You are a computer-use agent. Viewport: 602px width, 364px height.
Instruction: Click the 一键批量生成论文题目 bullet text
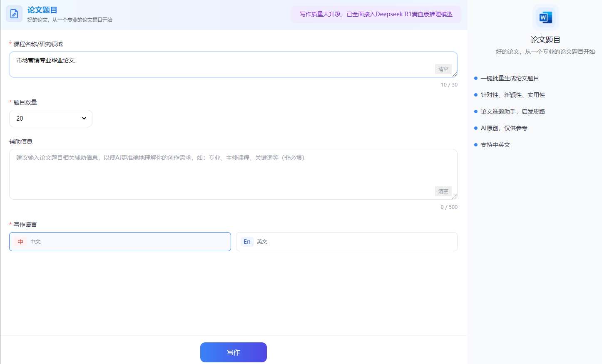510,78
